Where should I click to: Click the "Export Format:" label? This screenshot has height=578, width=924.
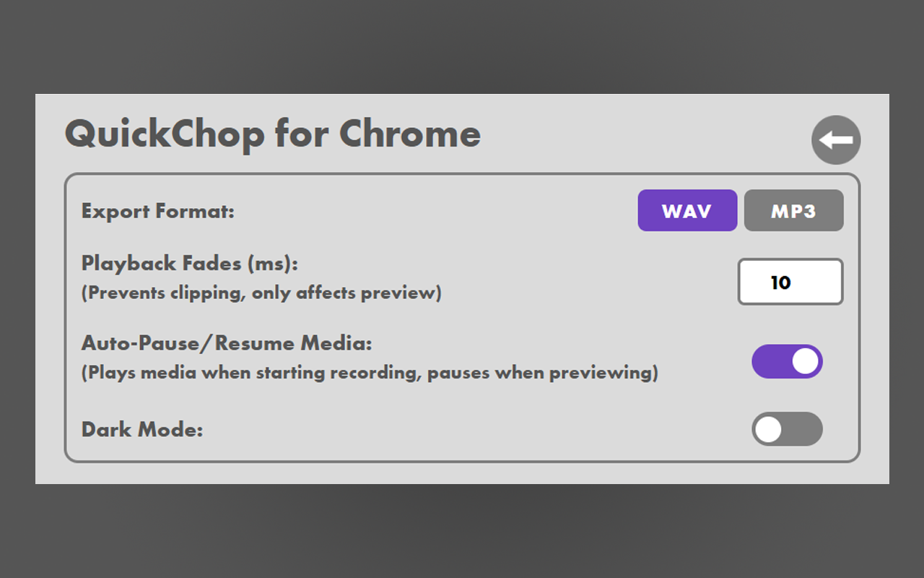tap(158, 212)
